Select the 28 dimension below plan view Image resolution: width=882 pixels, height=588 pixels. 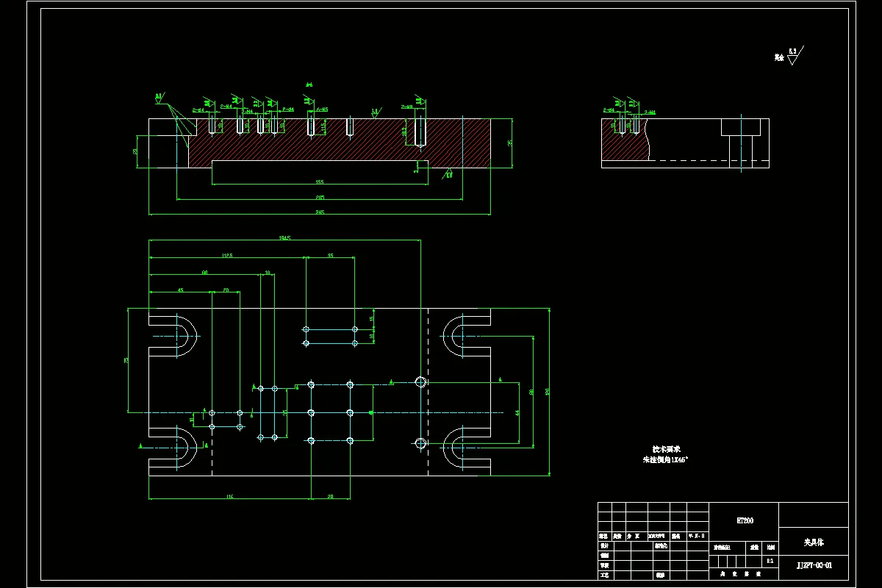point(330,498)
